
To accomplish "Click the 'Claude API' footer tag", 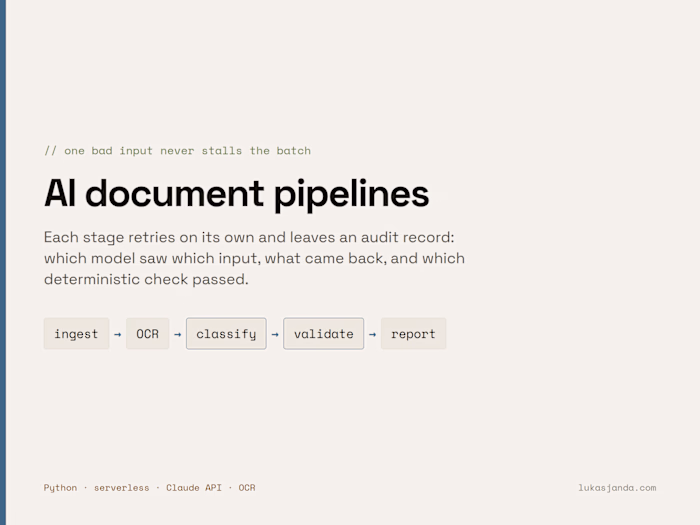I will [194, 488].
